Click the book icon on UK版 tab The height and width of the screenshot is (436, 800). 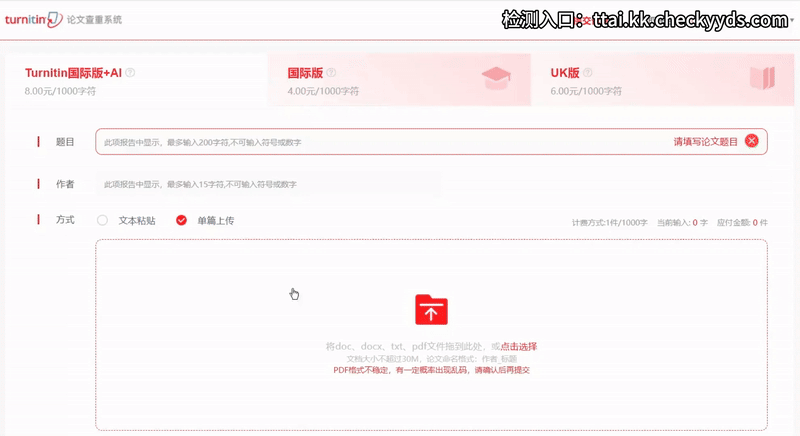(761, 79)
